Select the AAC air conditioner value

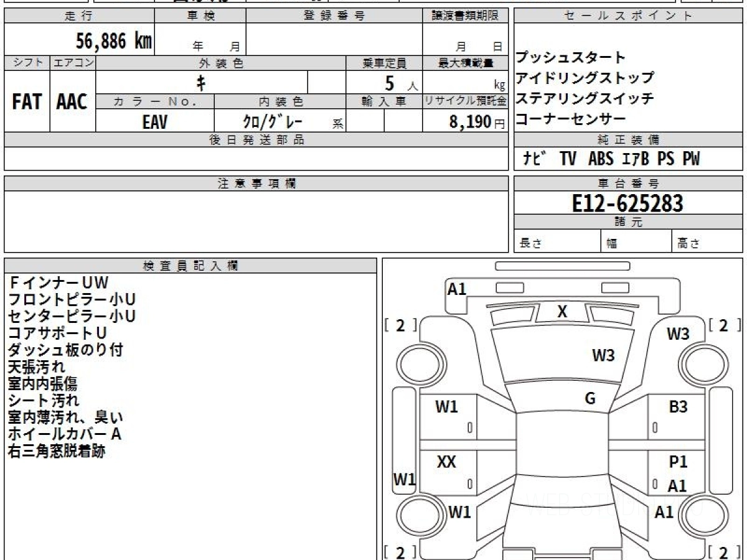pyautogui.click(x=72, y=102)
